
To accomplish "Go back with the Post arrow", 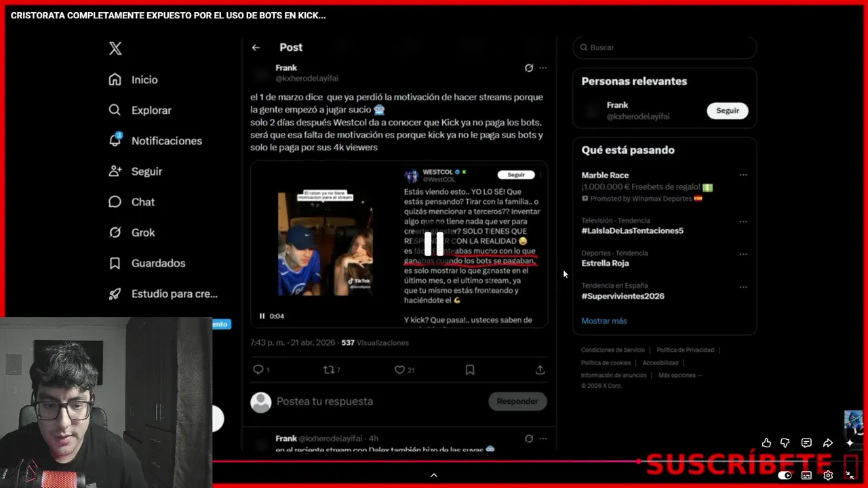I will 256,47.
